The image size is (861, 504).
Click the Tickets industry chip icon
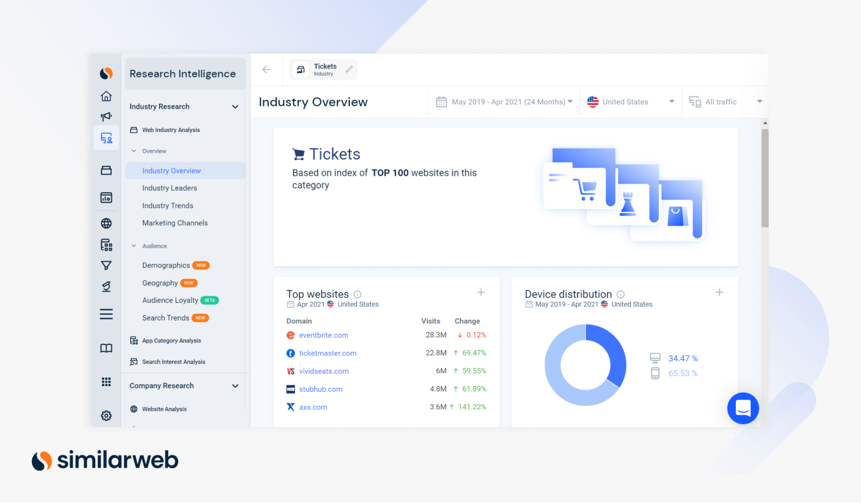301,70
